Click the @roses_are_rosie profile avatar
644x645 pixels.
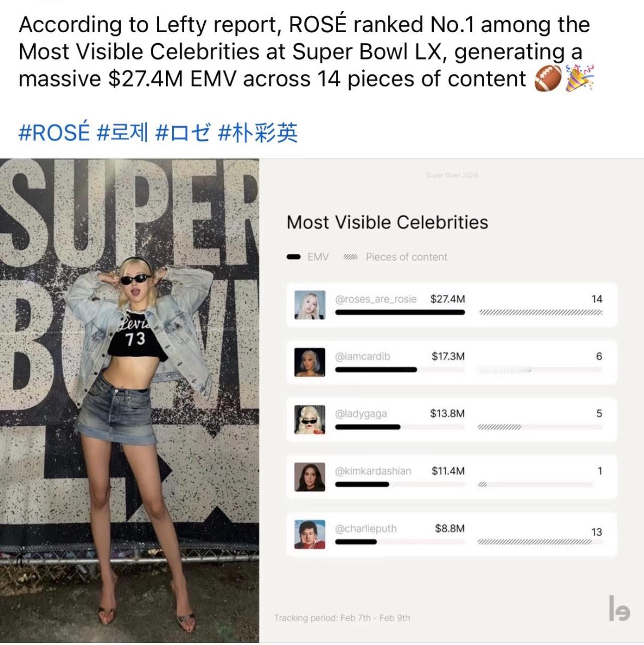tap(310, 305)
